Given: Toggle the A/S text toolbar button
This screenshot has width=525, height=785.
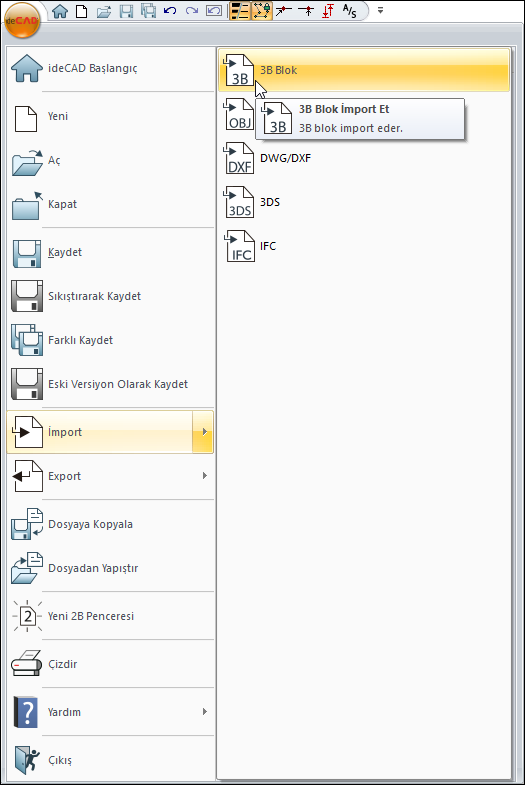Looking at the screenshot, I should (349, 11).
